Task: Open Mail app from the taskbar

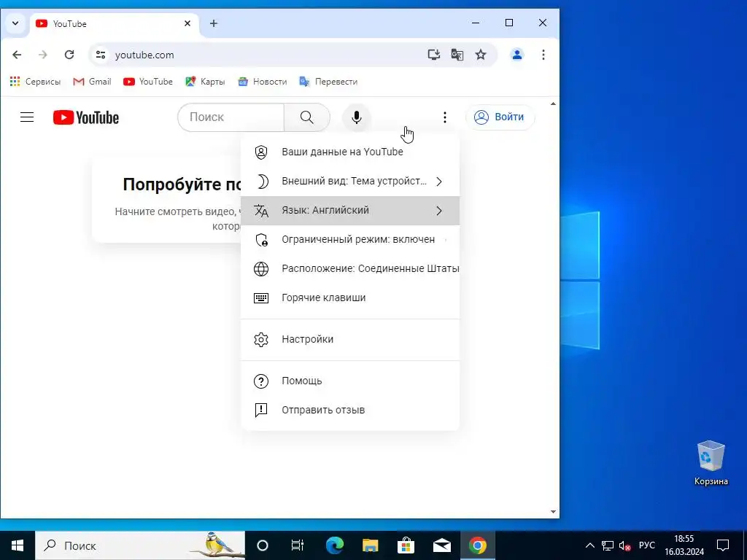Action: coord(442,545)
